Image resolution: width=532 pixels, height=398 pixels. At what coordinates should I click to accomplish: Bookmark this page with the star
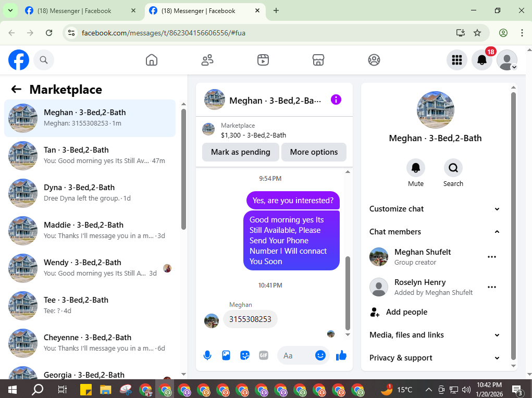[477, 33]
